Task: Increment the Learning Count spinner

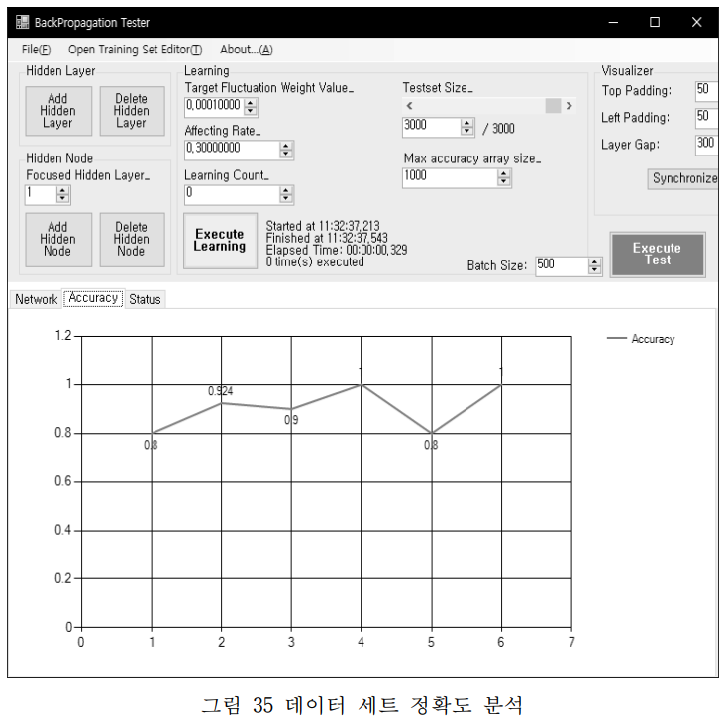Action: tap(286, 189)
